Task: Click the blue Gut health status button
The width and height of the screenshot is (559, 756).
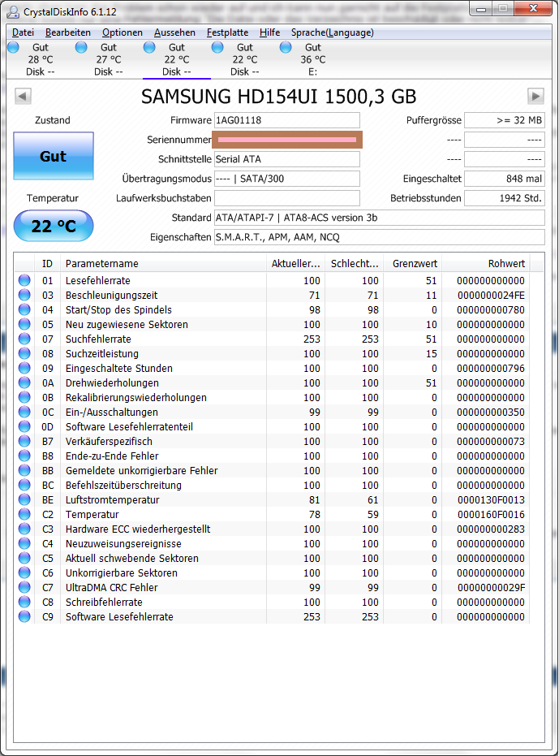Action: (x=54, y=156)
